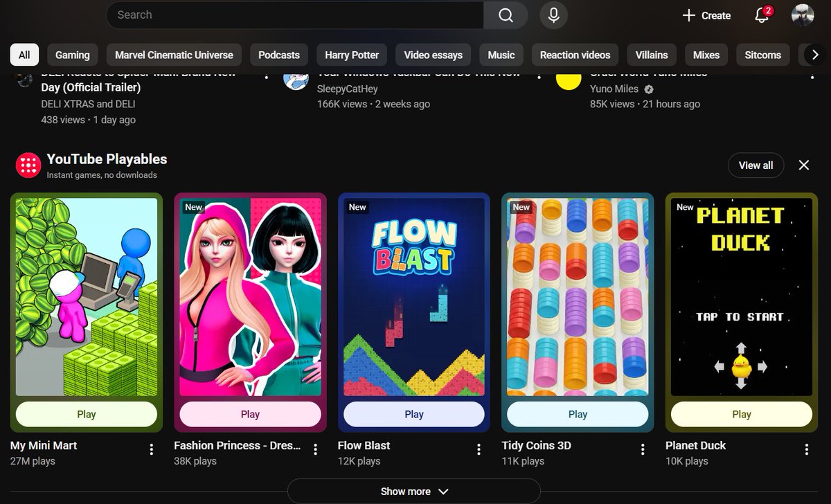This screenshot has width=831, height=504.
Task: Open My Mini Mart options menu
Action: coord(152,449)
